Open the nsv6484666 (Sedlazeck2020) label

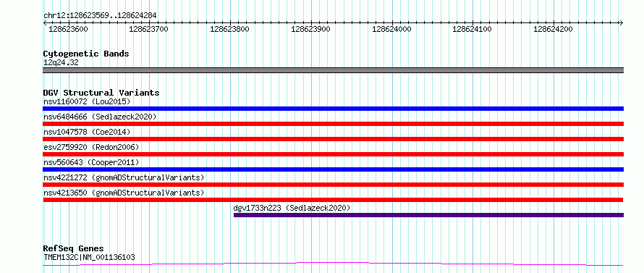(x=100, y=117)
